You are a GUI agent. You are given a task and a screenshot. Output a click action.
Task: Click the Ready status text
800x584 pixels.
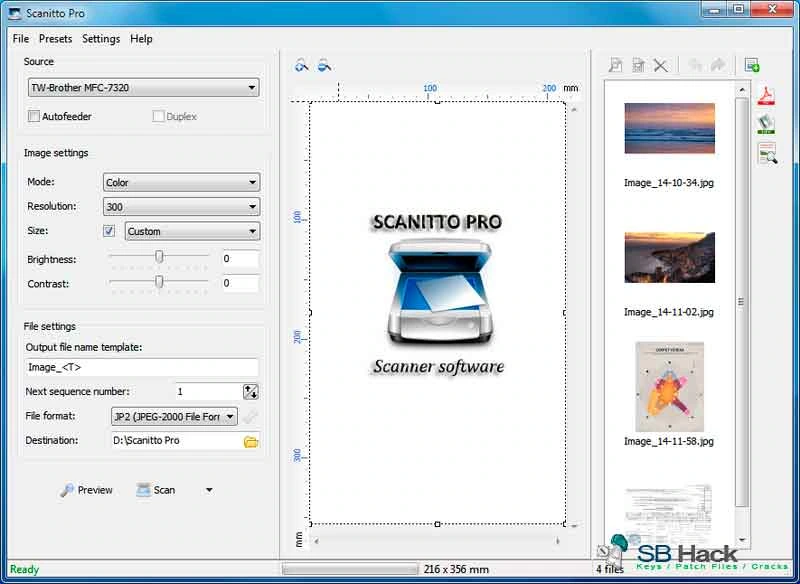click(24, 569)
